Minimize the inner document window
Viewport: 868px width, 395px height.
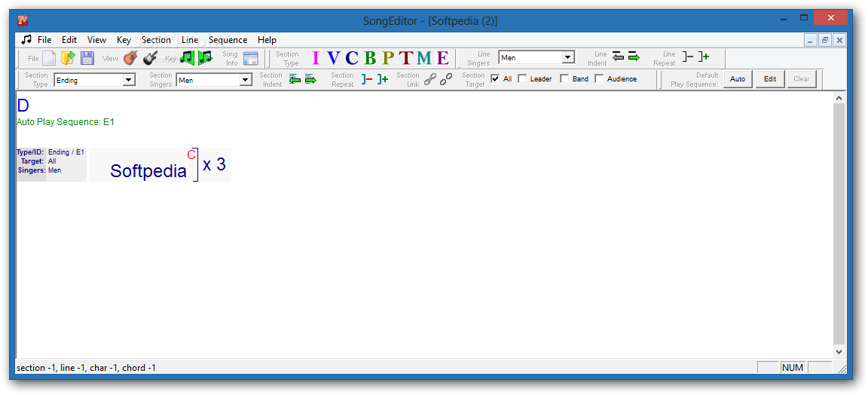pyautogui.click(x=811, y=40)
